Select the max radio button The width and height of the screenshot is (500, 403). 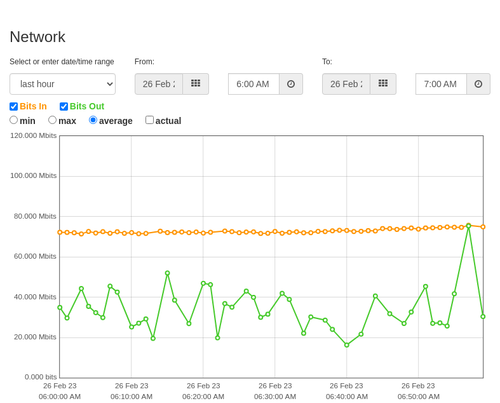coord(52,120)
